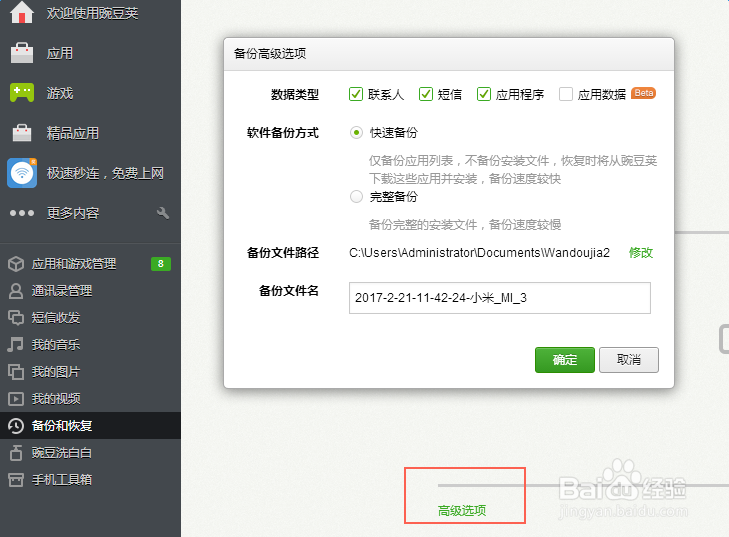Click the 备份完整的安装文件 description
Viewport: 729px width, 537px height.
[465, 225]
